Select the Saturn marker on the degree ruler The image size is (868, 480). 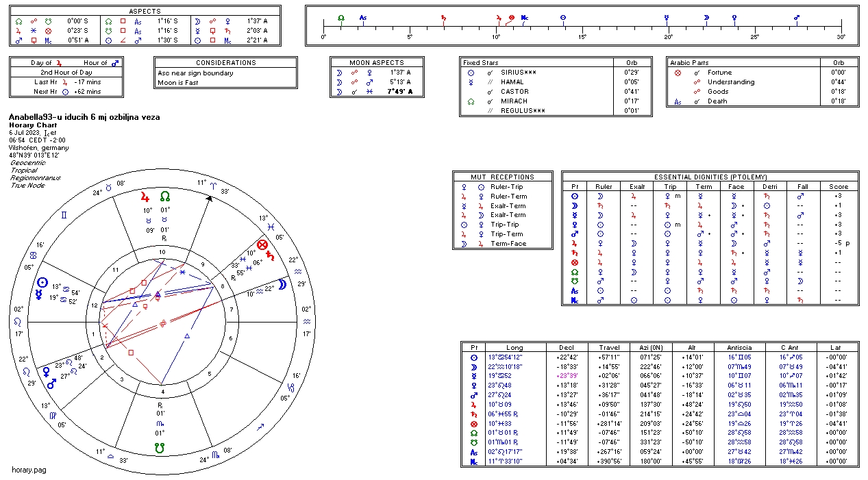click(x=444, y=16)
